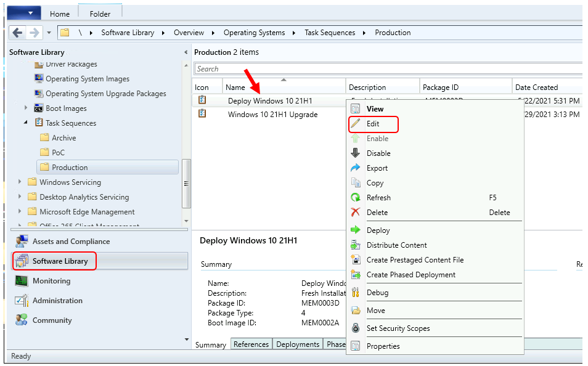Screen dimensions: 588x366
Task: Click the Export arrow icon in menu
Action: coord(355,168)
